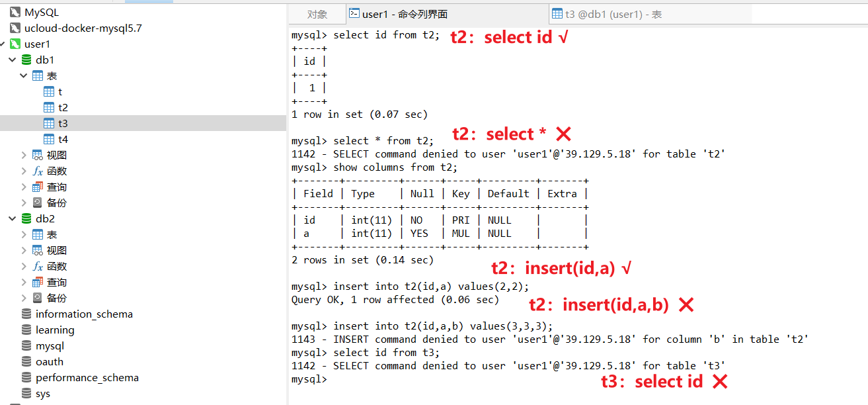
Task: Expand the 查询 node under db1
Action: [x=24, y=187]
